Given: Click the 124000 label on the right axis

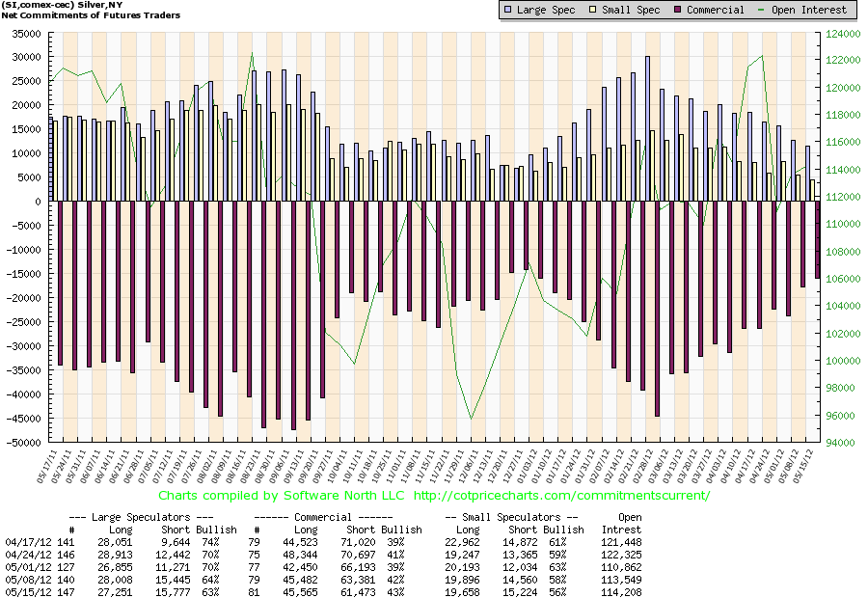Looking at the screenshot, I should pyautogui.click(x=843, y=34).
